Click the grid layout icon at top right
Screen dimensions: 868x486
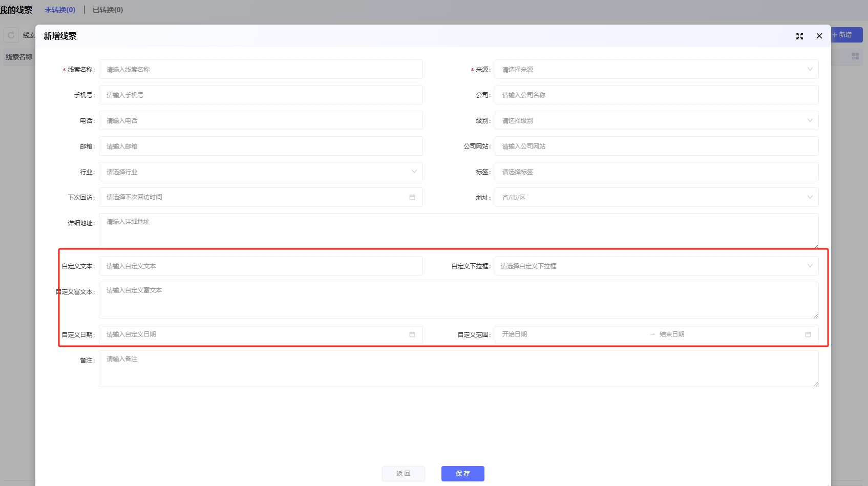pyautogui.click(x=855, y=56)
